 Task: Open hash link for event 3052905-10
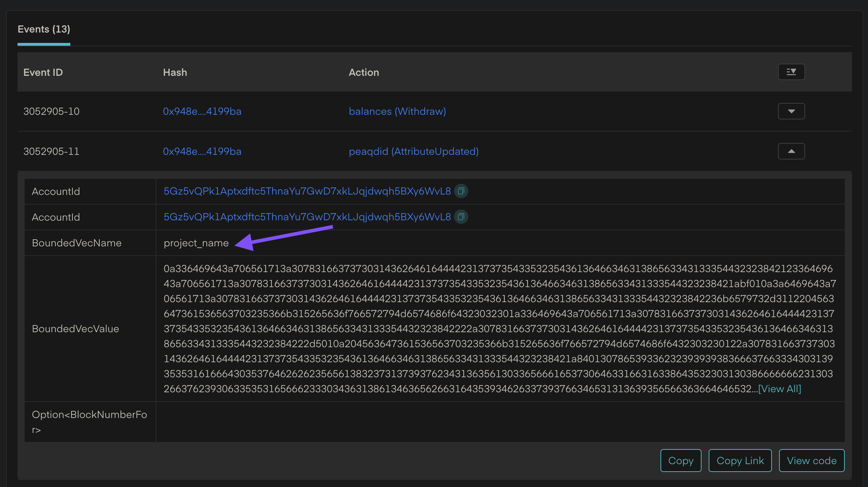[202, 111]
